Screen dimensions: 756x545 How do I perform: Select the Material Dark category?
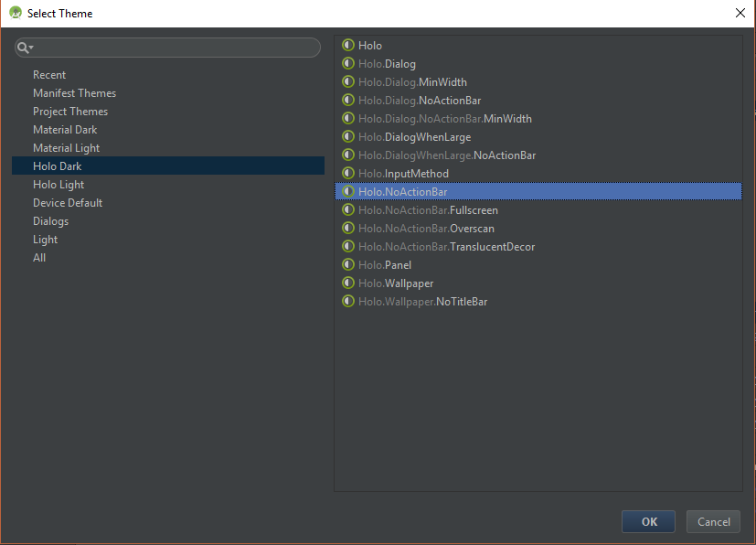[65, 129]
